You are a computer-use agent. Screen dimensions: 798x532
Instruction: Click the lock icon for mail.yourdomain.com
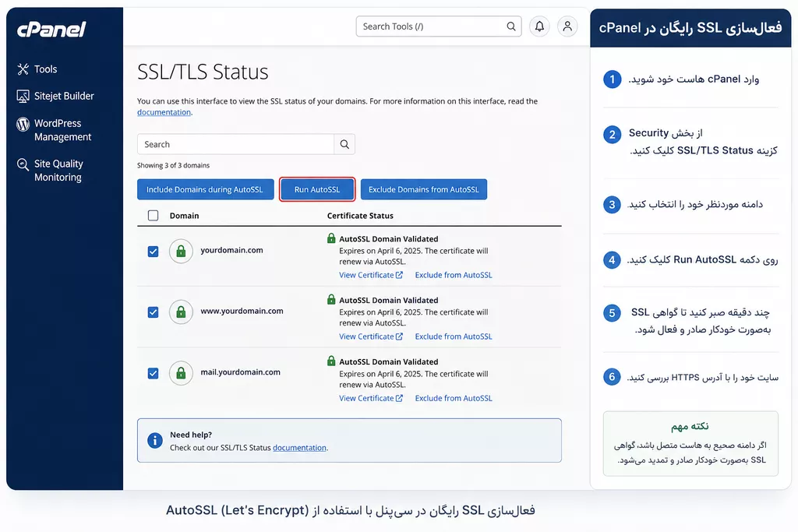click(x=181, y=373)
